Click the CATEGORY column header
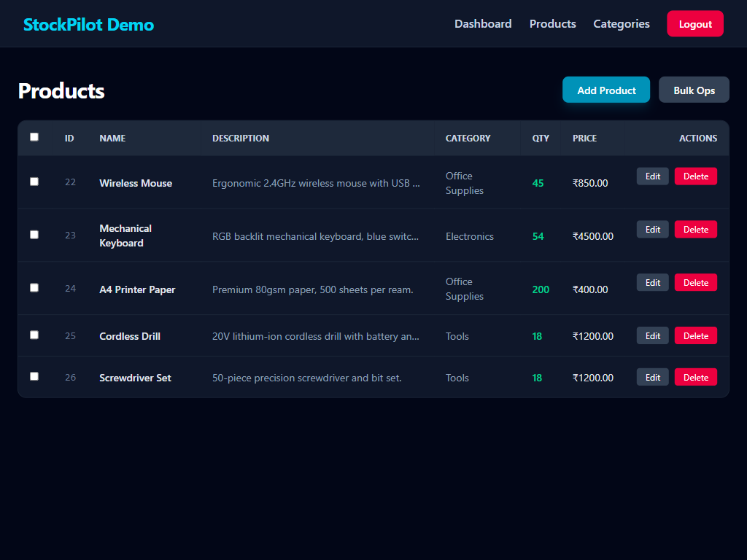 [x=468, y=138]
